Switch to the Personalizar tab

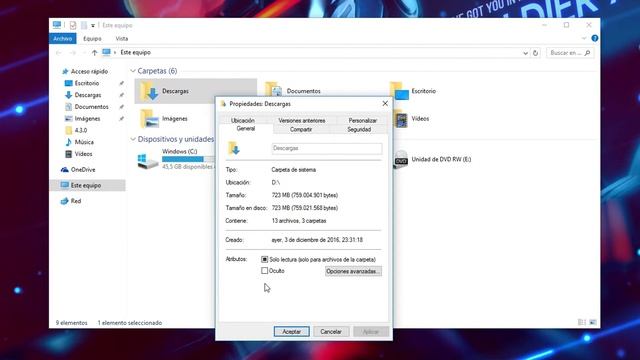tap(362, 120)
